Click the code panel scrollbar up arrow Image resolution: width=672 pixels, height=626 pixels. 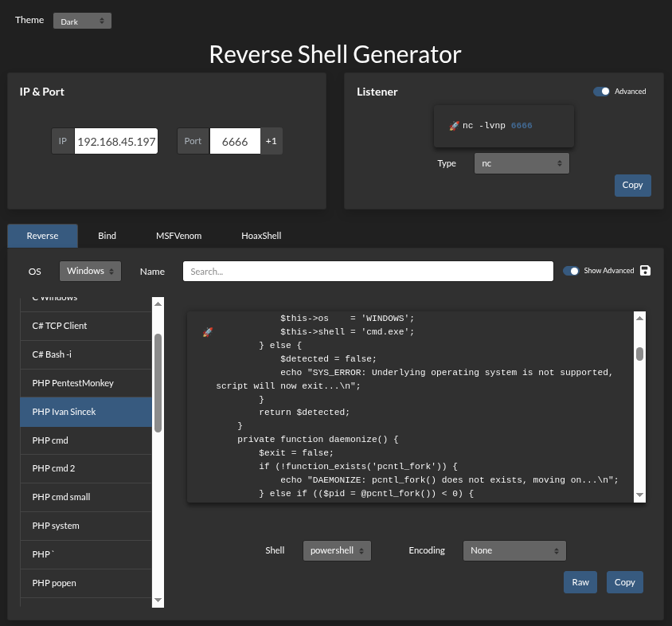click(x=640, y=318)
